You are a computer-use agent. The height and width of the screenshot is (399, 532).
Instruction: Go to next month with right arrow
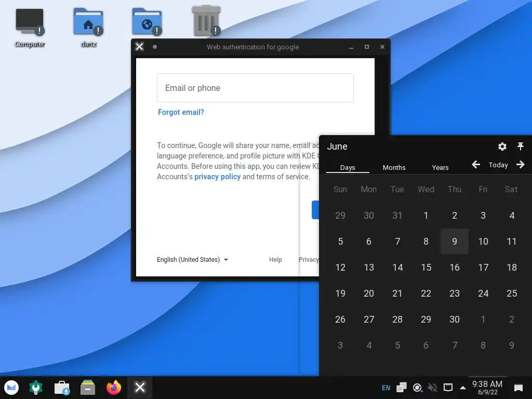tap(521, 165)
